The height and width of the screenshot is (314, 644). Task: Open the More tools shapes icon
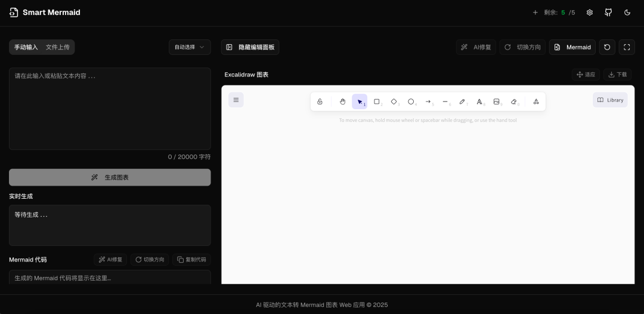point(536,101)
